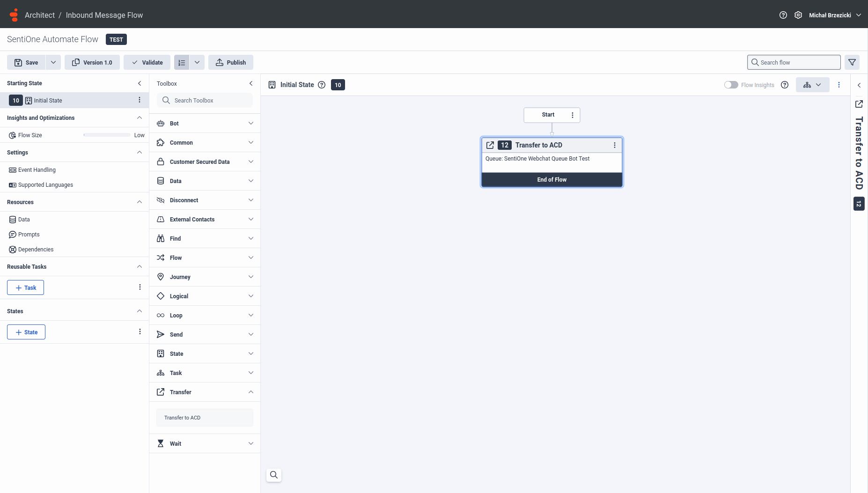Expand the Send toolbox category

pos(205,334)
